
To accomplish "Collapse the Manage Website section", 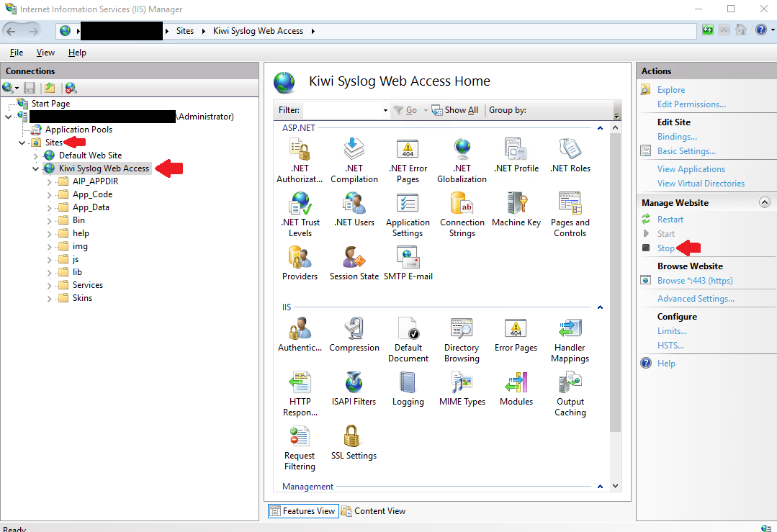I will tap(764, 202).
